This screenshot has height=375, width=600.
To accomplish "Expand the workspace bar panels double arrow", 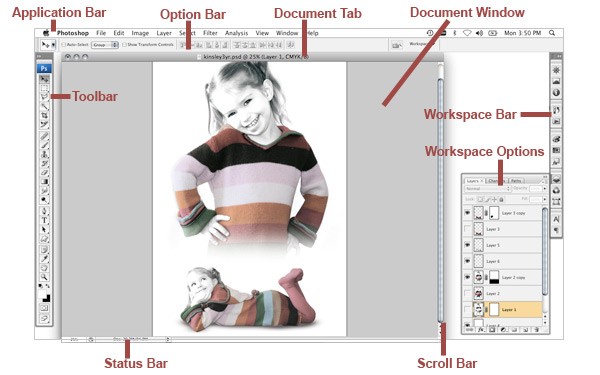I will click(x=559, y=56).
